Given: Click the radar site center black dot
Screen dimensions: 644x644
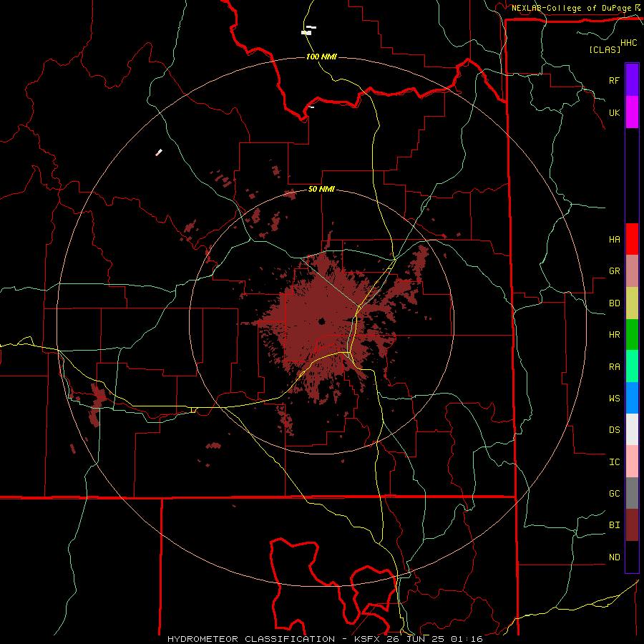Looking at the screenshot, I should click(321, 321).
